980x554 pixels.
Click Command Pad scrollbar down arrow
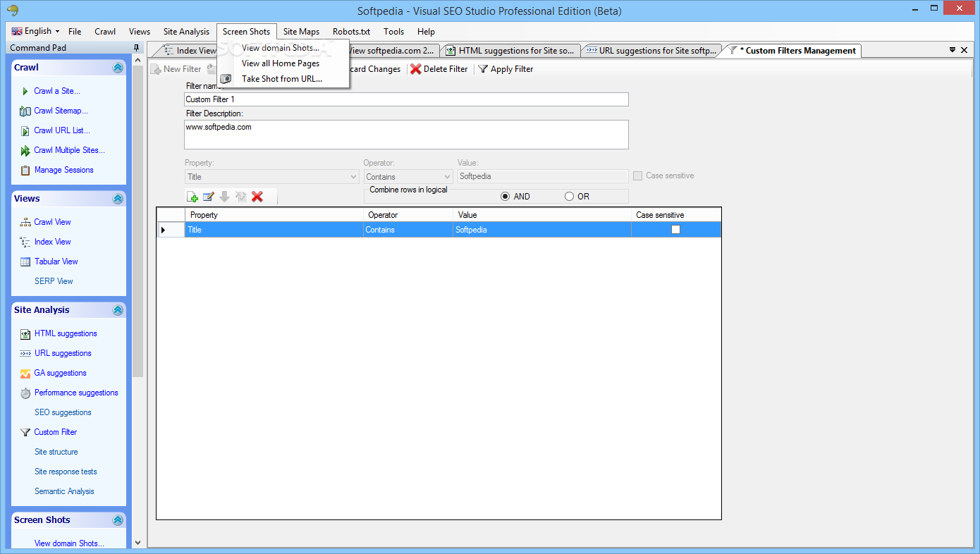pyautogui.click(x=137, y=543)
